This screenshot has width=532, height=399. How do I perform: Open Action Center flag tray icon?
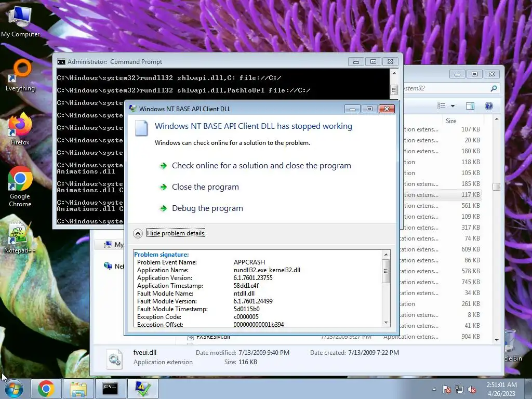(447, 389)
